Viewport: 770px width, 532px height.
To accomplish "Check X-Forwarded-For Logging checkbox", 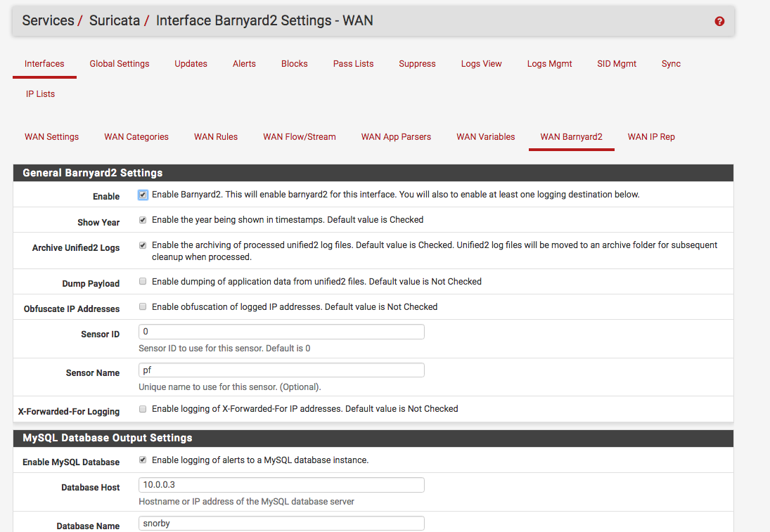I will pyautogui.click(x=143, y=409).
